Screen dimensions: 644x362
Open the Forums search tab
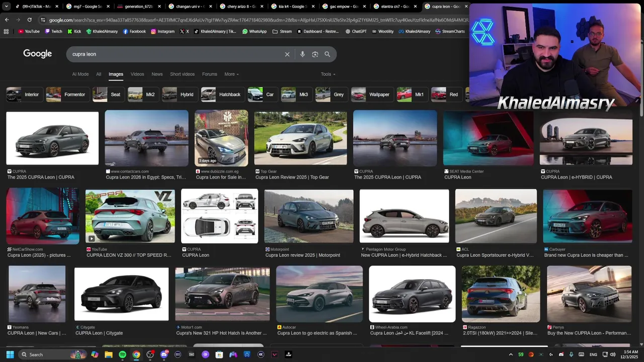pyautogui.click(x=210, y=74)
